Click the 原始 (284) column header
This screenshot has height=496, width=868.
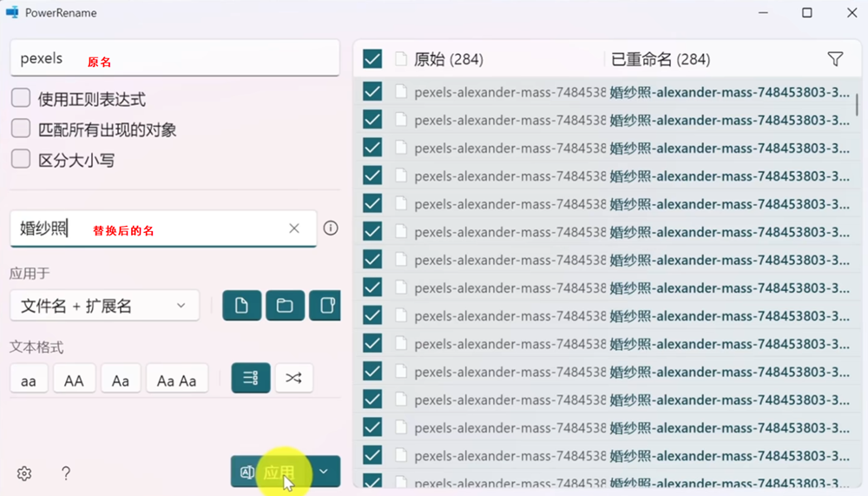coord(449,59)
